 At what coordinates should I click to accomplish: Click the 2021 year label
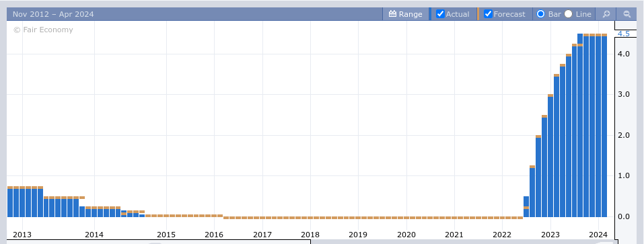pyautogui.click(x=455, y=235)
